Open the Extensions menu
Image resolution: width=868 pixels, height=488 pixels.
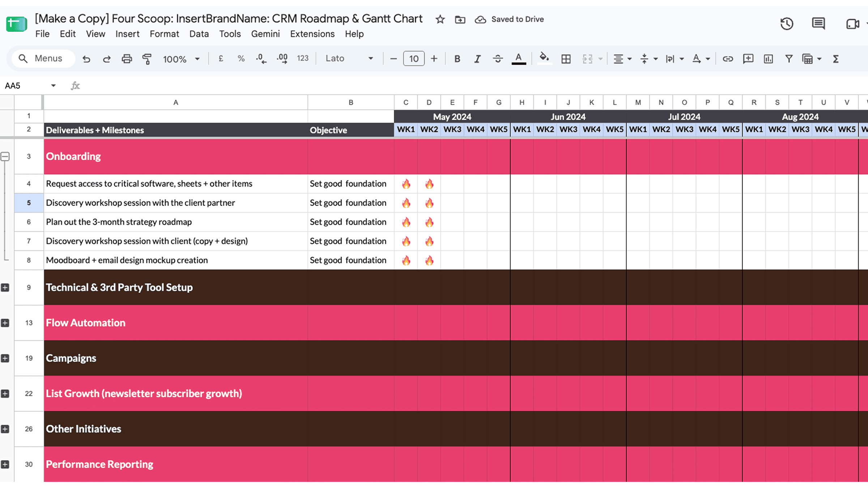(312, 34)
